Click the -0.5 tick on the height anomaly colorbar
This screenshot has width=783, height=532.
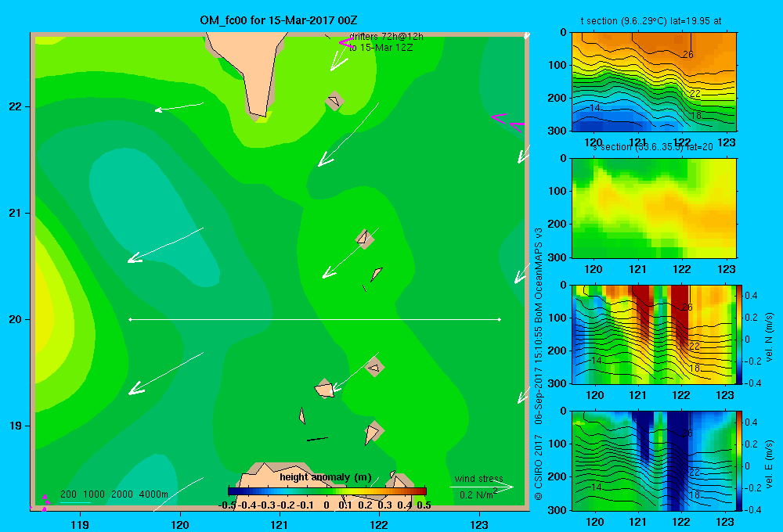coord(227,505)
